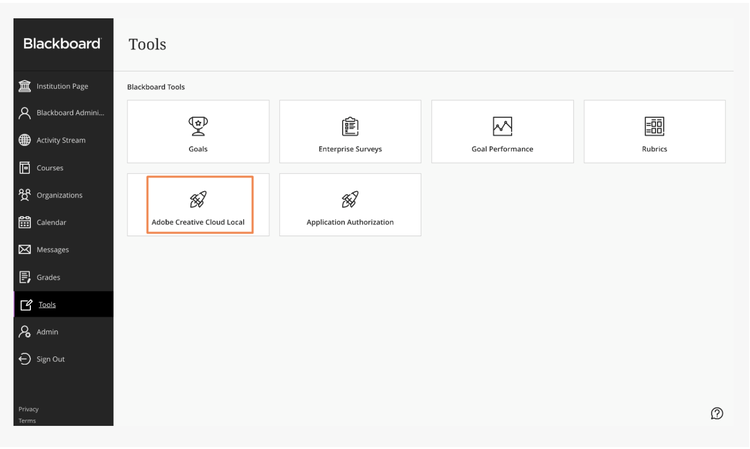Click the Activity Stream globe icon

pos(25,140)
